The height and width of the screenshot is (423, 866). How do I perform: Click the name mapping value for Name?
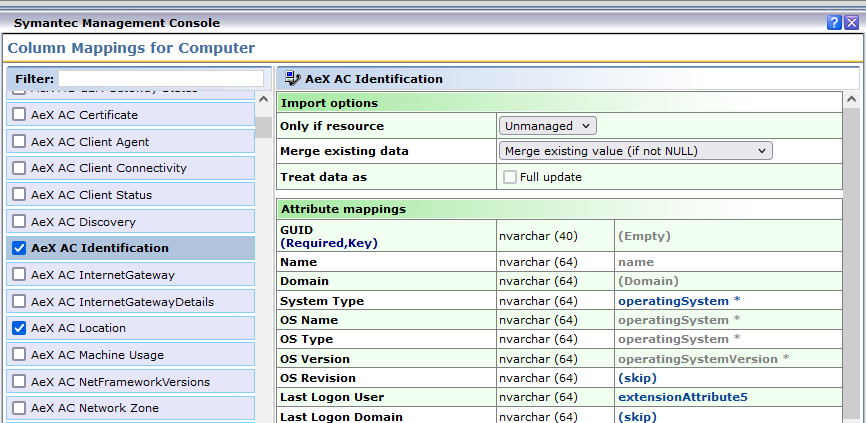(x=636, y=262)
